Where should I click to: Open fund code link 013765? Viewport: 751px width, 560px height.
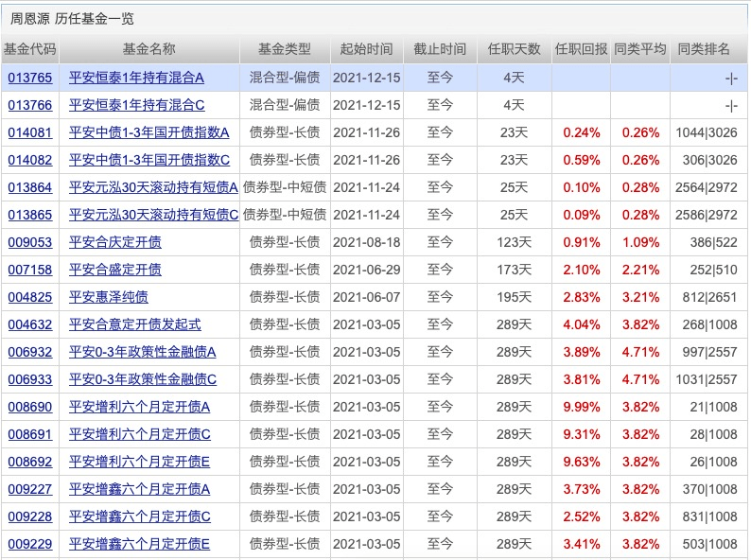pos(30,78)
